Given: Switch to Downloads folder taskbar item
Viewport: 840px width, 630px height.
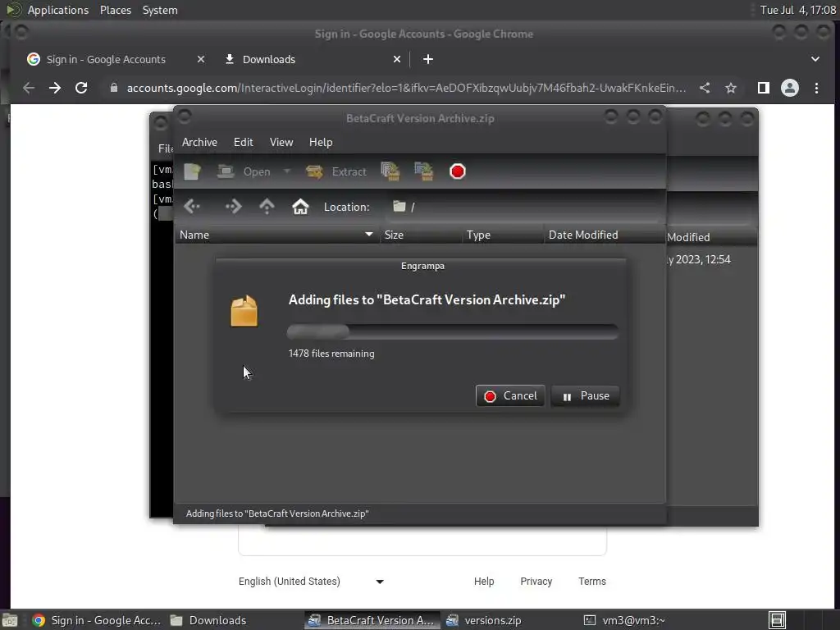Looking at the screenshot, I should tap(208, 620).
